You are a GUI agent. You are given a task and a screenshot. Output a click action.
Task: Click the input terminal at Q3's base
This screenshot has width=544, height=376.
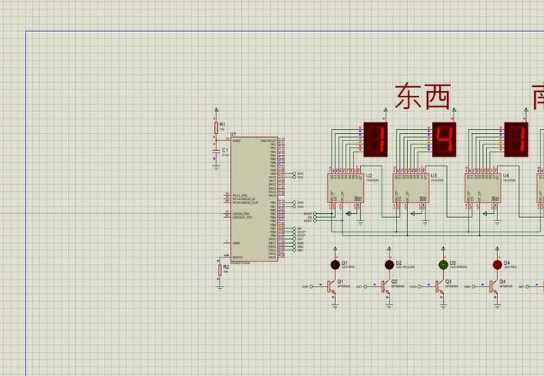[419, 287]
